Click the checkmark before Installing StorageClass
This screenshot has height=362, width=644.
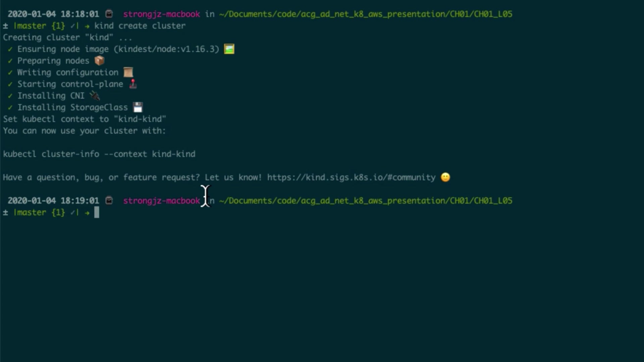tap(10, 108)
